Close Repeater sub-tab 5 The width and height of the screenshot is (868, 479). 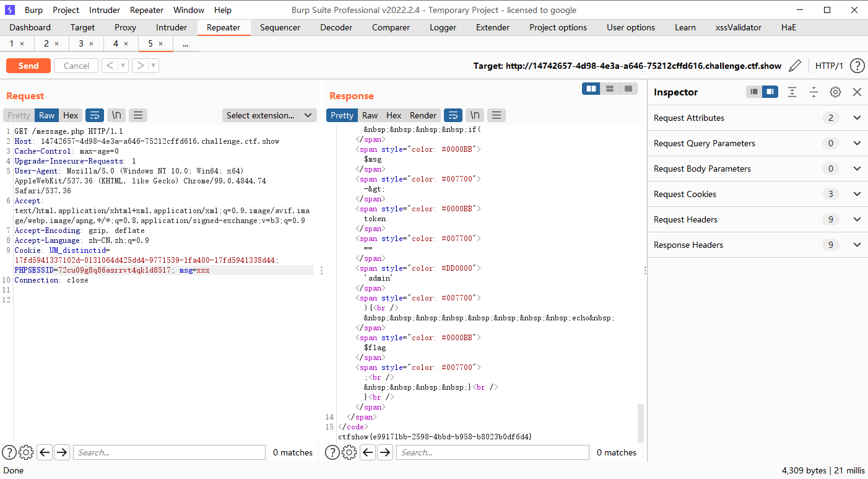(x=161, y=44)
